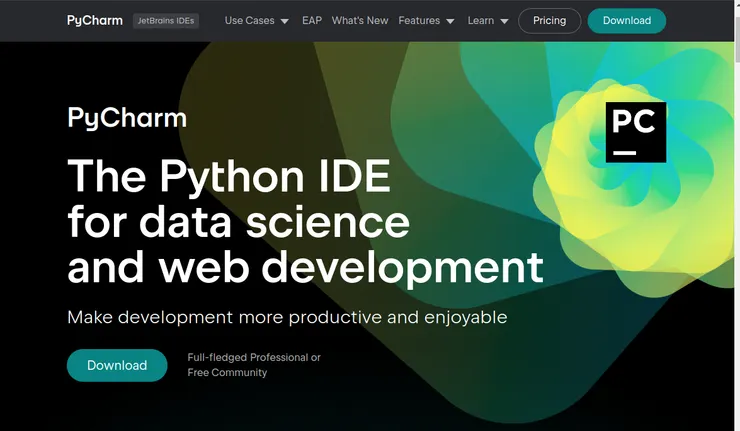Click the Pricing button

549,21
